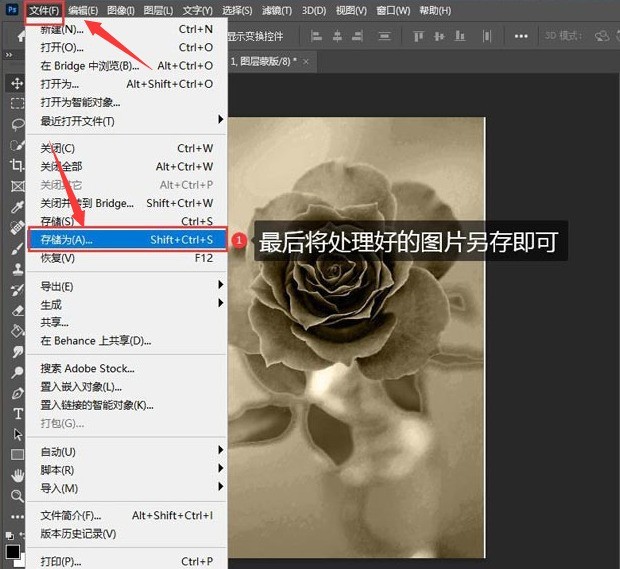Select the Hand tool
The width and height of the screenshot is (620, 569).
click(x=17, y=475)
